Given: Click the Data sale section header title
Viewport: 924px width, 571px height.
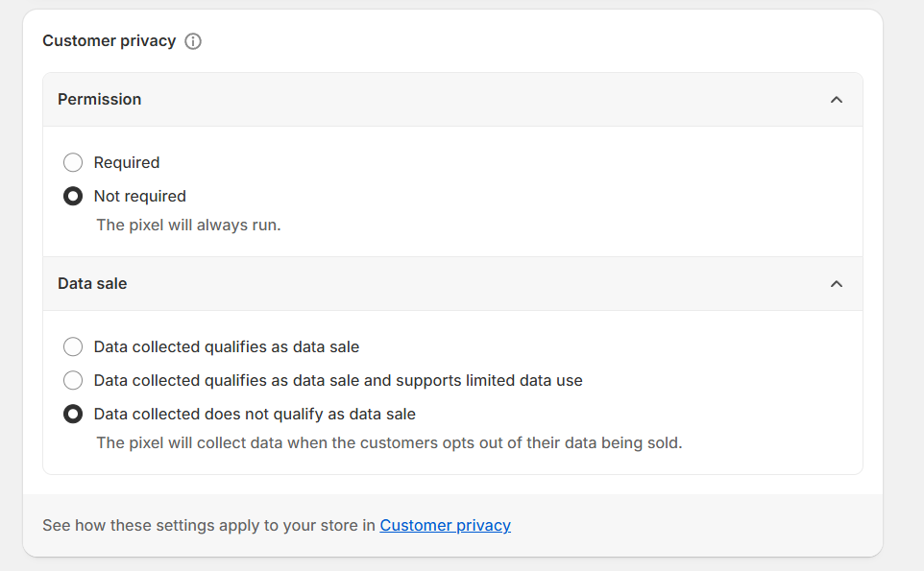Looking at the screenshot, I should (92, 284).
